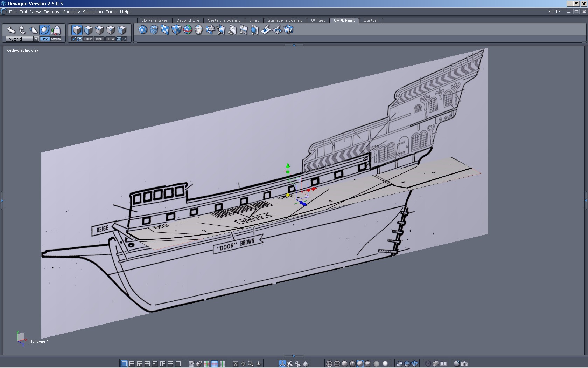Image resolution: width=588 pixels, height=368 pixels.
Task: Toggle CAMERA manipulator mode
Action: coord(56,39)
